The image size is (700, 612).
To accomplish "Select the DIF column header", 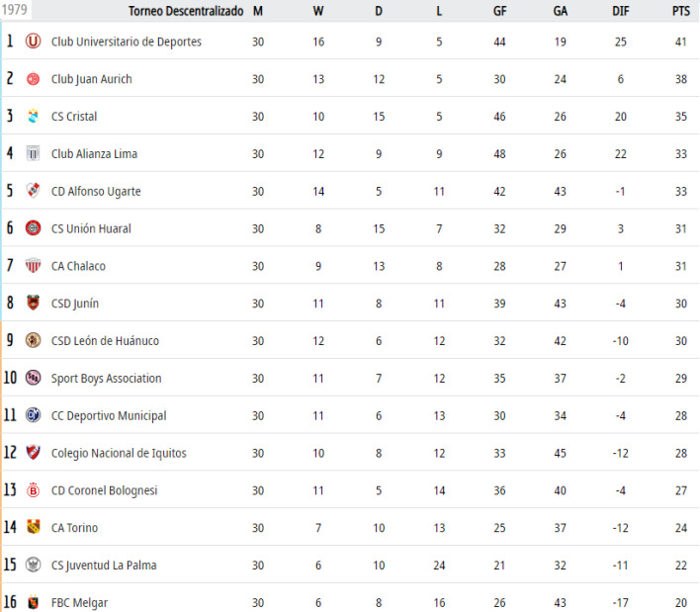I will tap(621, 11).
